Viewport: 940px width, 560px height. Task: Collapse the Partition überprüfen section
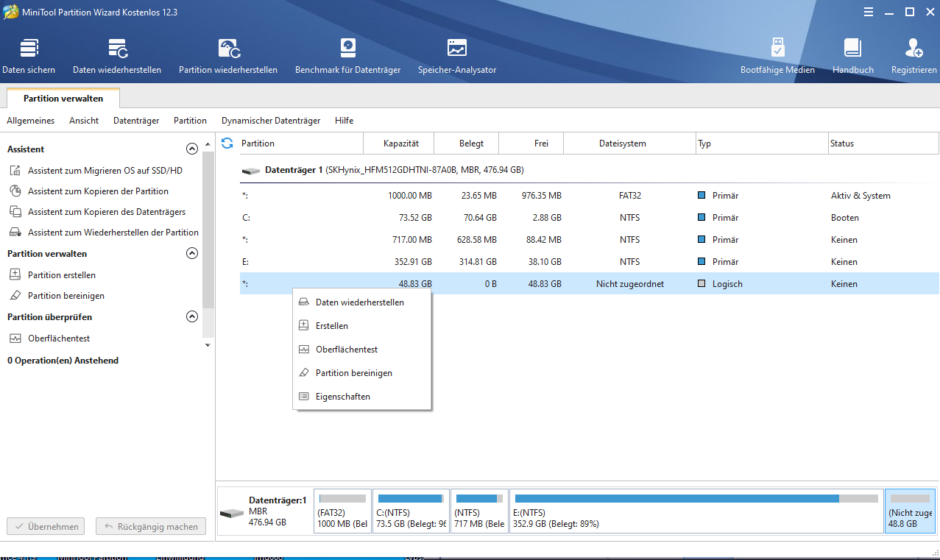pos(192,316)
